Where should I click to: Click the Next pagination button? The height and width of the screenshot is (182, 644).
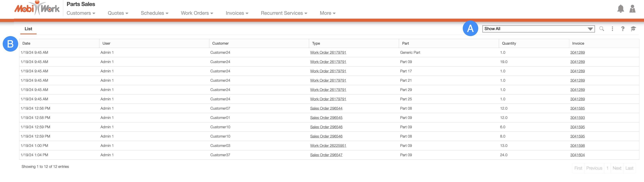pos(617,168)
